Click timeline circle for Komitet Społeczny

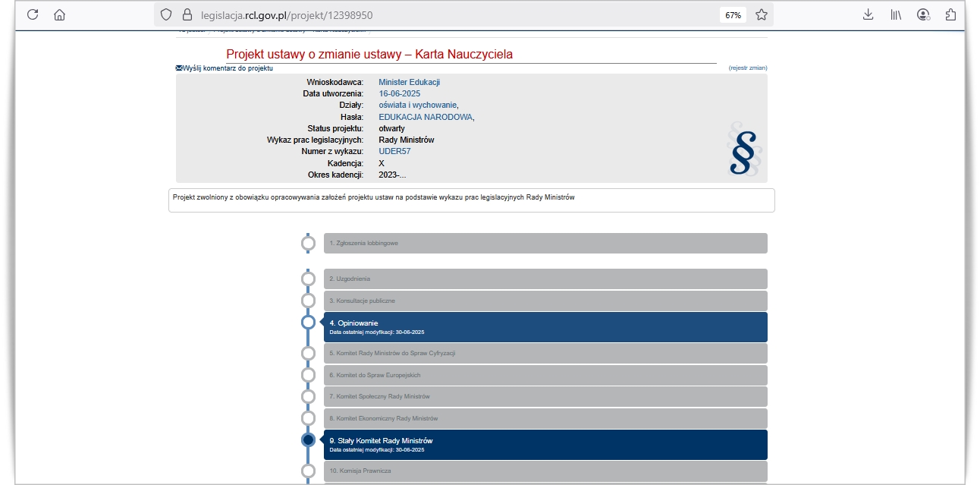(x=308, y=396)
